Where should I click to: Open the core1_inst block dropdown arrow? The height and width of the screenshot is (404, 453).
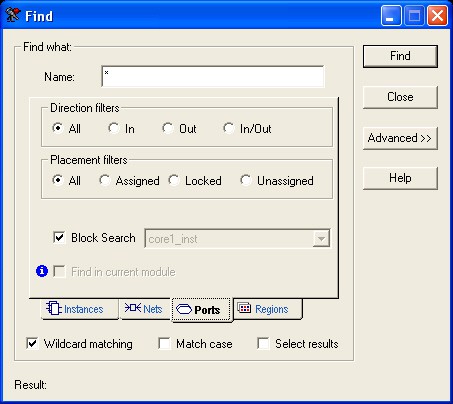321,238
